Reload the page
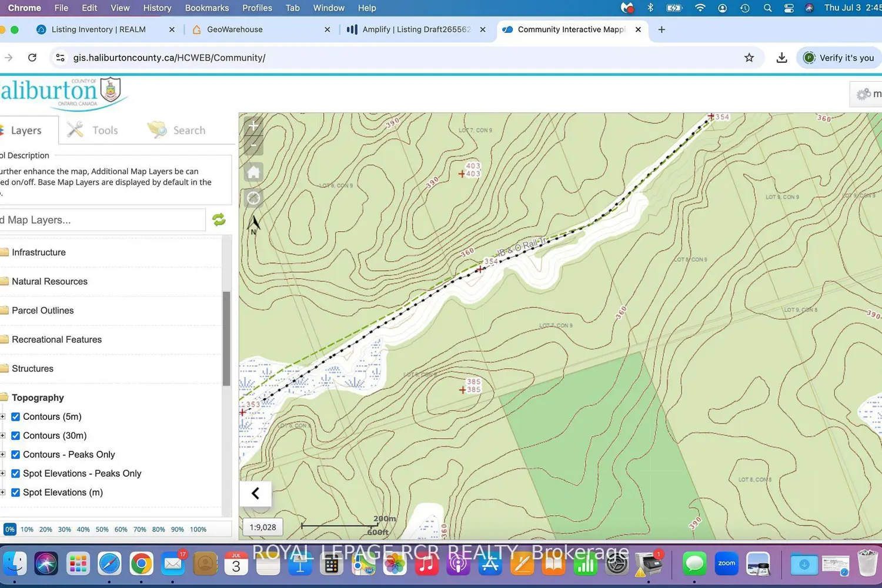 [x=32, y=58]
